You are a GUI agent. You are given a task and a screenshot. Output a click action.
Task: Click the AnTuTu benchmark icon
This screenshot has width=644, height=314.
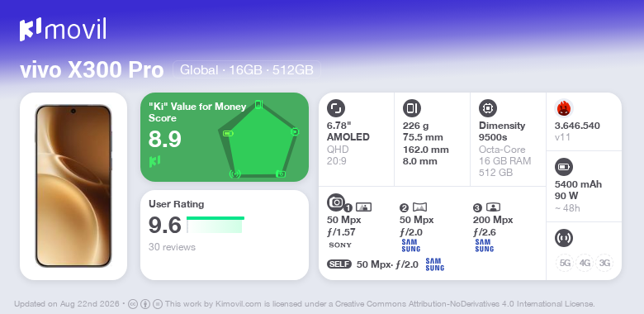[x=564, y=108]
